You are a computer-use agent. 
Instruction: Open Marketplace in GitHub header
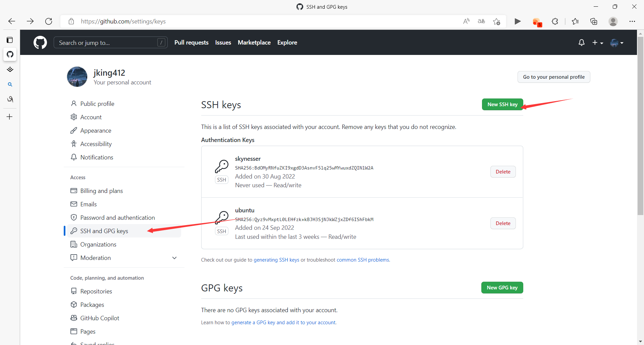click(x=254, y=43)
